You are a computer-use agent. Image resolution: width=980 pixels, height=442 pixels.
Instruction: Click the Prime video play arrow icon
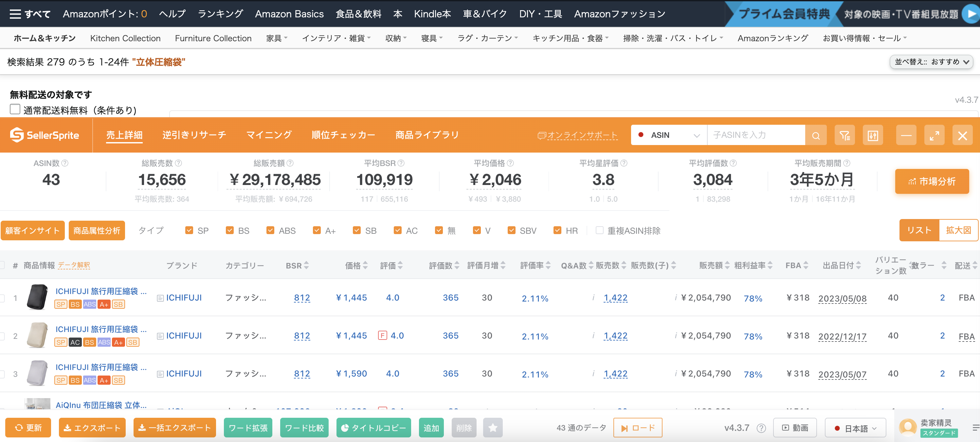[x=971, y=14]
